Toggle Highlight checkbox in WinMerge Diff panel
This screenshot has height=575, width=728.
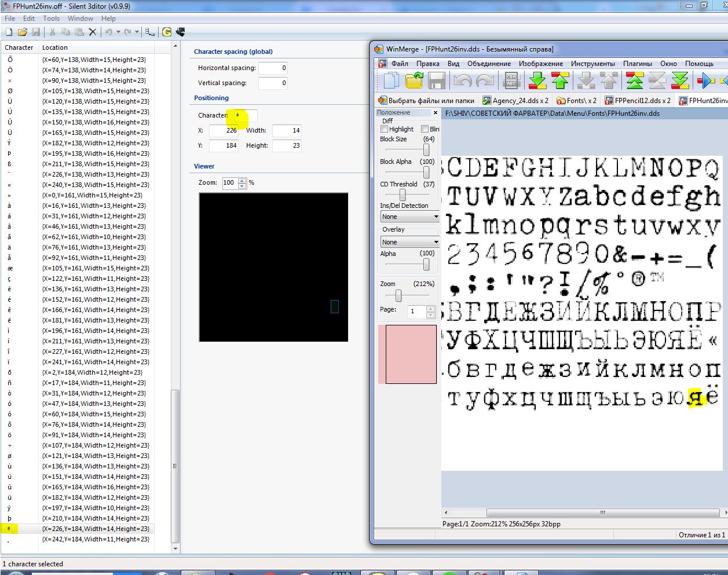point(384,129)
